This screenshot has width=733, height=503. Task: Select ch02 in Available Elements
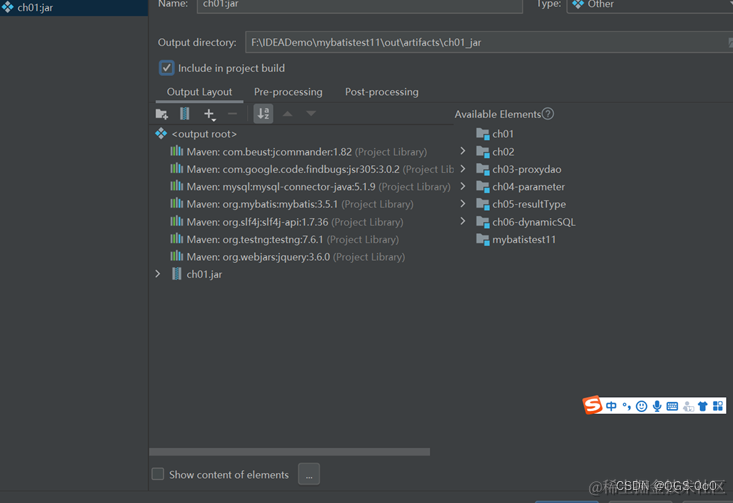tap(503, 152)
